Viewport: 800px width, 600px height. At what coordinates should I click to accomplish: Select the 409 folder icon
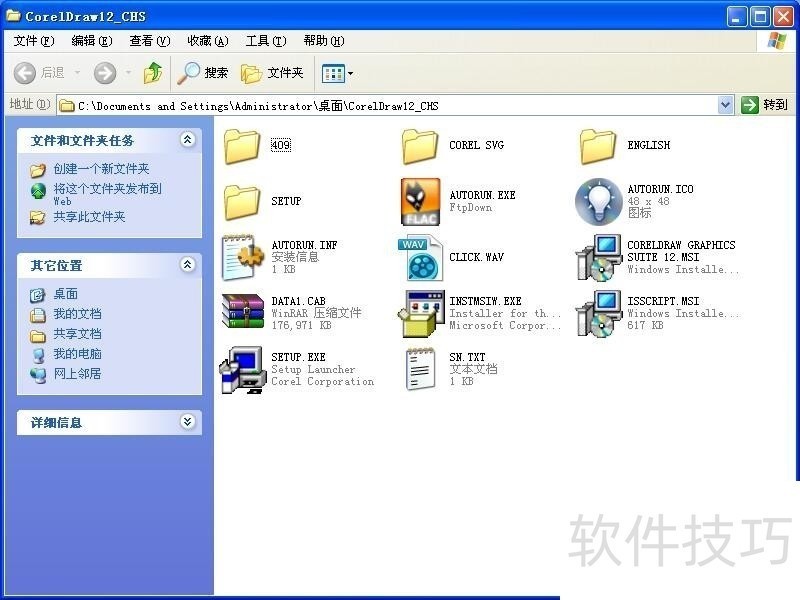(242, 146)
